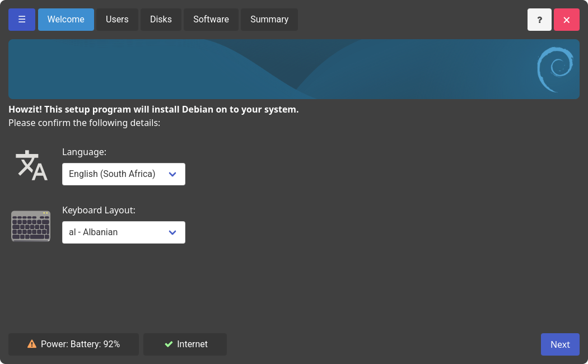Click the language translation icon

pyautogui.click(x=31, y=165)
